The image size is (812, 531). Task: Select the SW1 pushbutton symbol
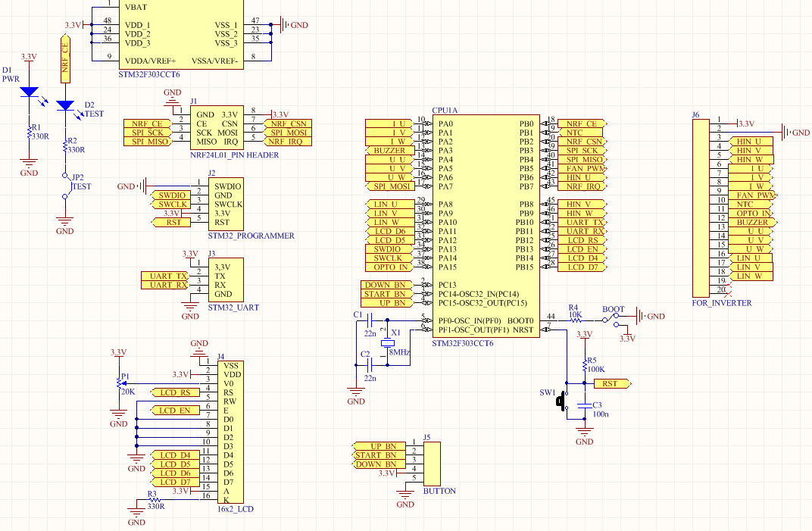tap(562, 401)
